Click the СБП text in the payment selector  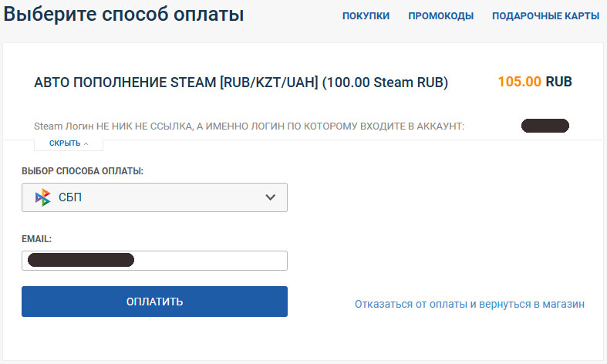coord(70,197)
